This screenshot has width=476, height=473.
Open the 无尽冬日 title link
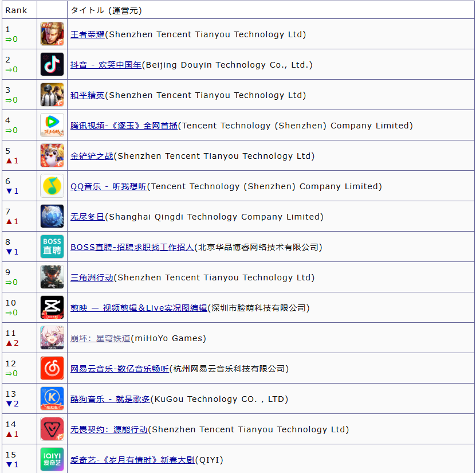(x=88, y=217)
